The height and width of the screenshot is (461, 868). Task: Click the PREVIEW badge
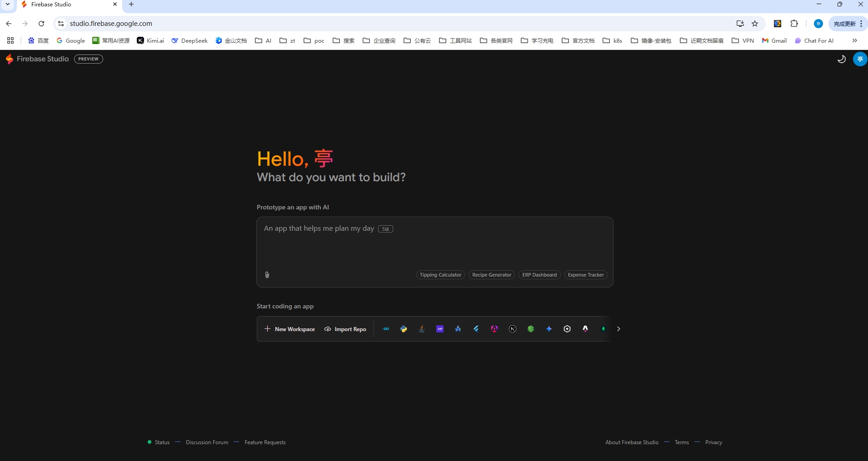click(89, 59)
